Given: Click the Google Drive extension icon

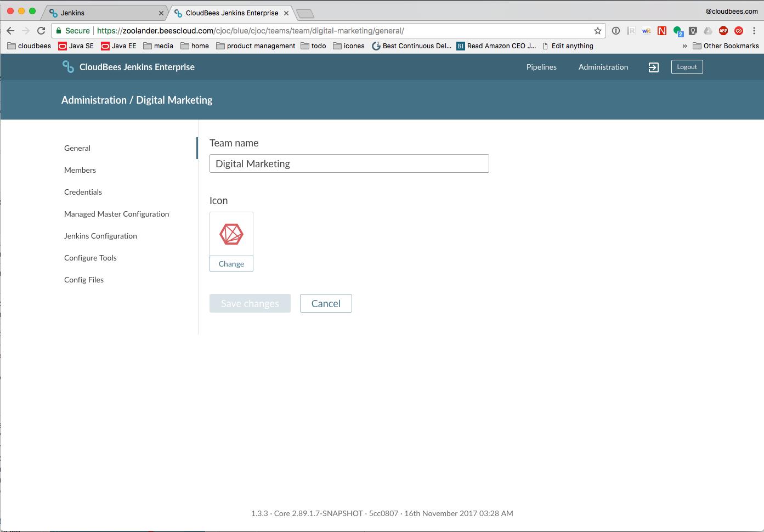Looking at the screenshot, I should (708, 31).
